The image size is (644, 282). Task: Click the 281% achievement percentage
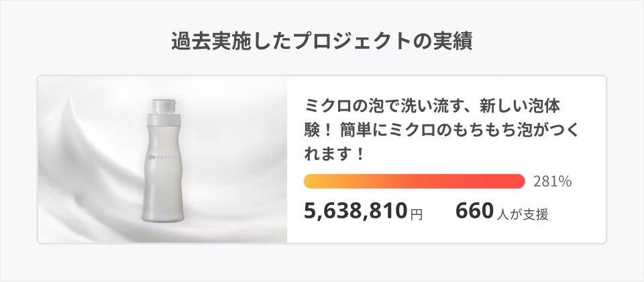(x=551, y=182)
